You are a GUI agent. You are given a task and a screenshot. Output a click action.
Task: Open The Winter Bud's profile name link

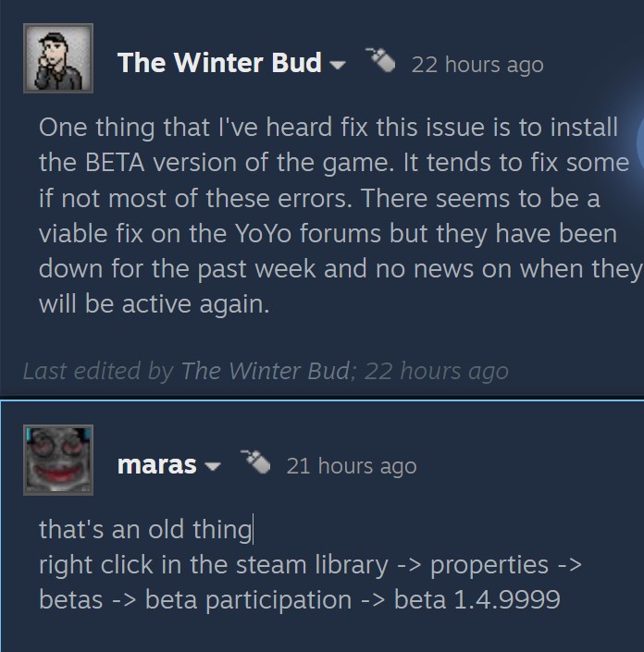click(x=219, y=63)
